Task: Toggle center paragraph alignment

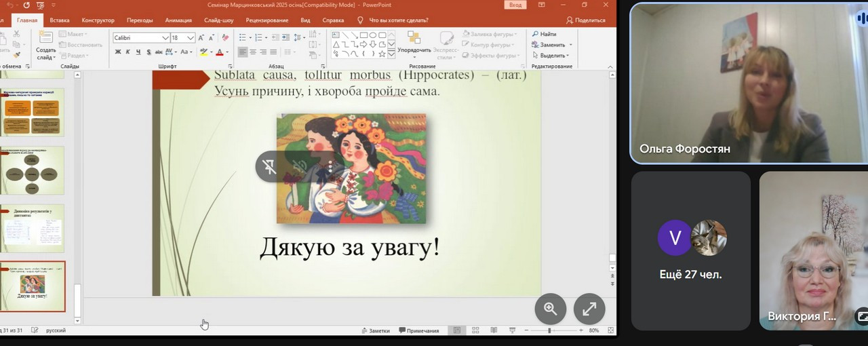Action: pyautogui.click(x=252, y=52)
